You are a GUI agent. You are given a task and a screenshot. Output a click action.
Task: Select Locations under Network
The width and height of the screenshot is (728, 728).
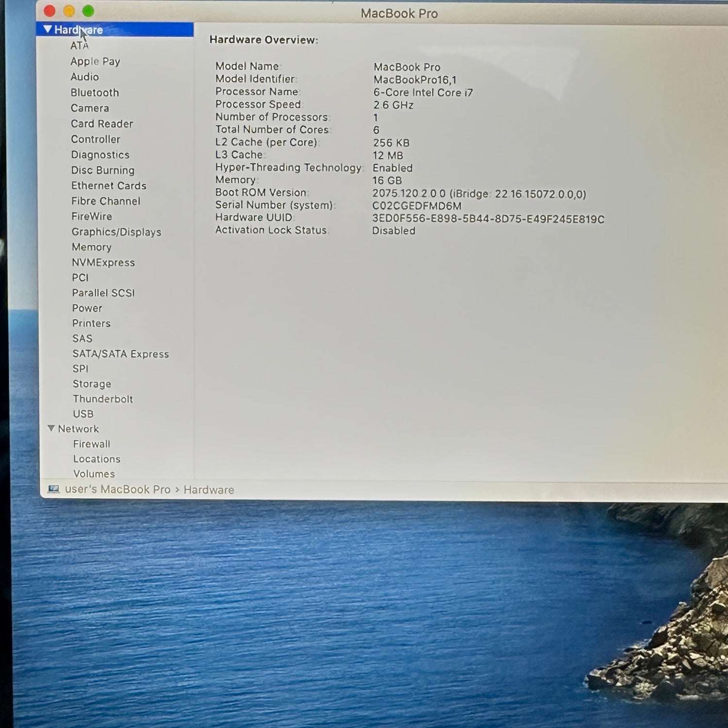coord(97,459)
